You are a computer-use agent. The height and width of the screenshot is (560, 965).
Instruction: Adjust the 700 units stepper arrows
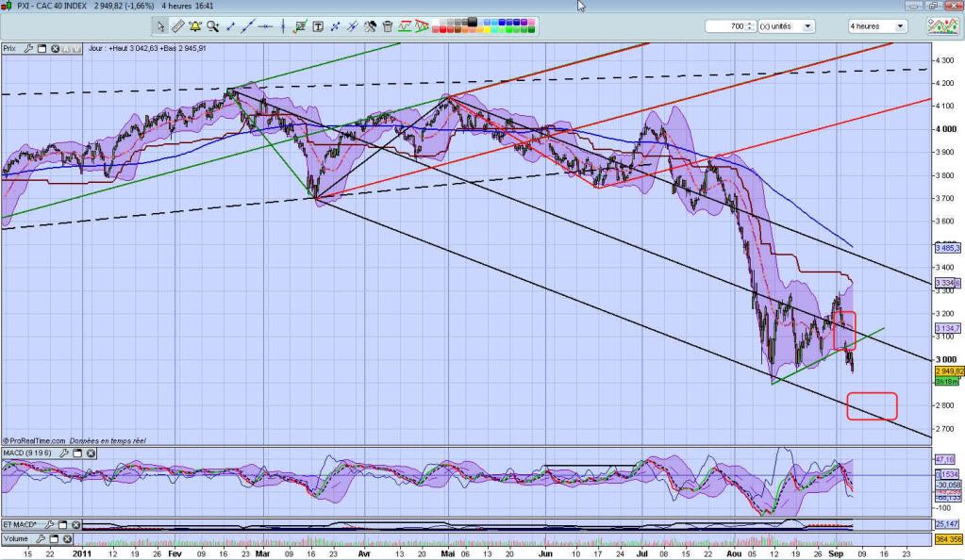click(750, 26)
